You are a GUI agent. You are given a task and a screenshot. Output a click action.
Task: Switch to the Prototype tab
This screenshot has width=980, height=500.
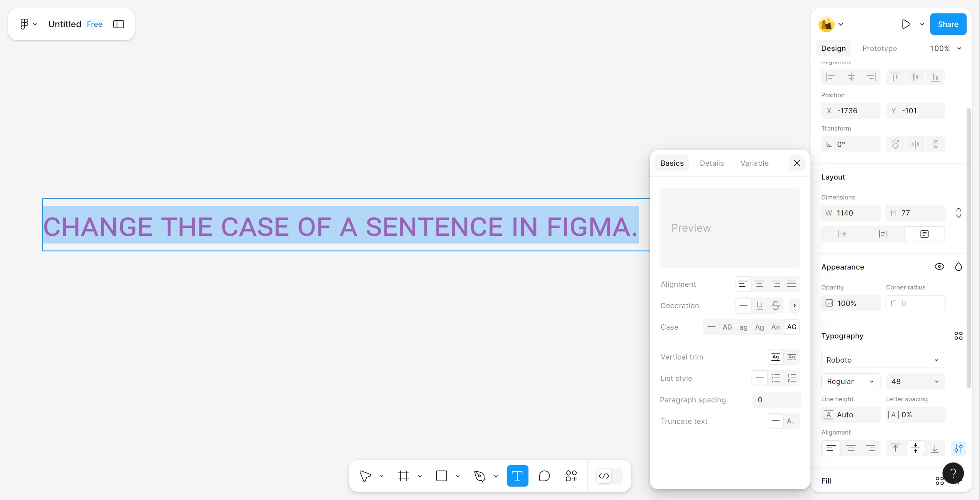point(879,48)
